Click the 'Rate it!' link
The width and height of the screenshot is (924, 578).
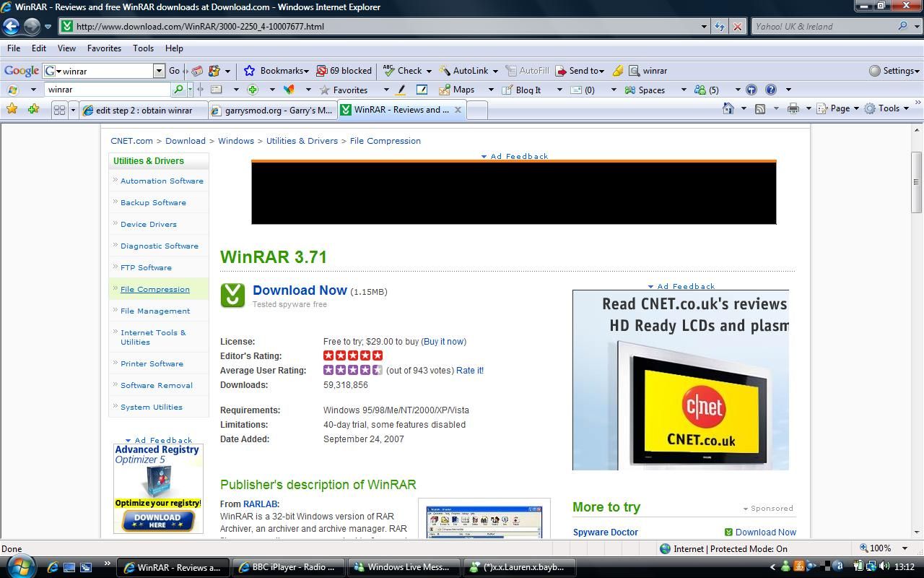(x=470, y=371)
